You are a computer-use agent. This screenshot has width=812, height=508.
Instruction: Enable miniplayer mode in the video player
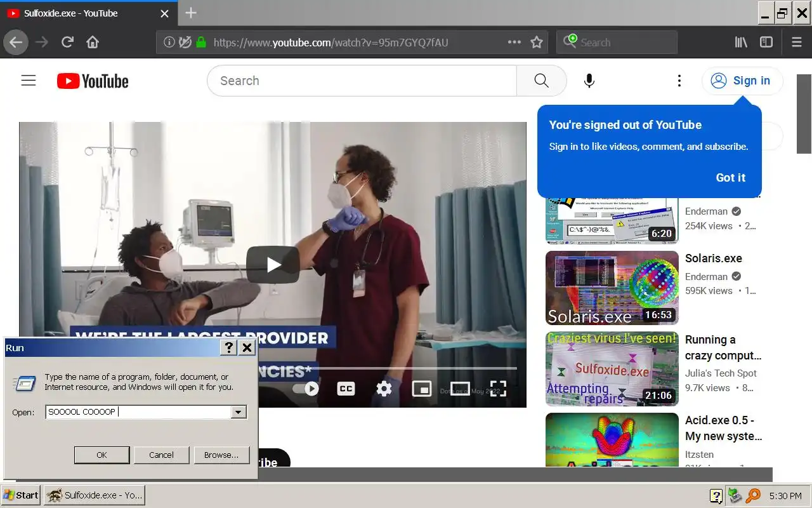[x=422, y=389]
